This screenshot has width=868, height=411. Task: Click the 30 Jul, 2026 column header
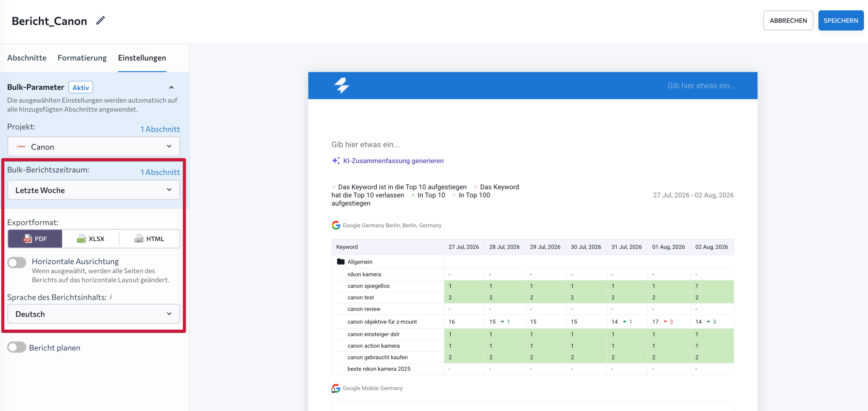pyautogui.click(x=586, y=247)
